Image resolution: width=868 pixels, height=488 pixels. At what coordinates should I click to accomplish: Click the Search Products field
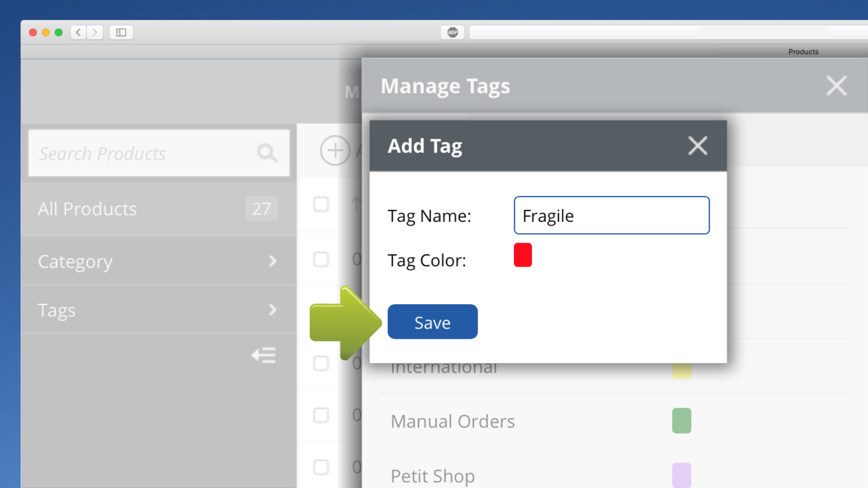159,153
